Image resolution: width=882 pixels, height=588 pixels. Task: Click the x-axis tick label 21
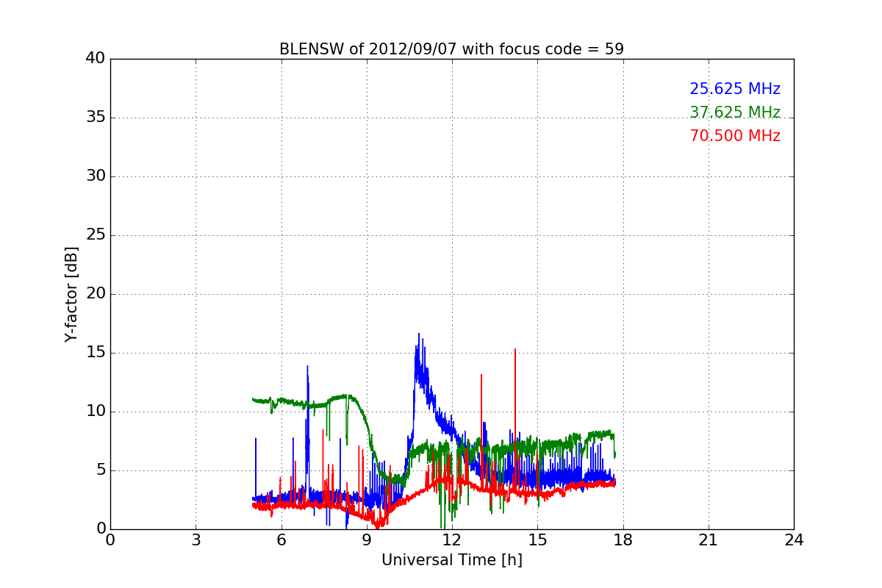pos(709,540)
